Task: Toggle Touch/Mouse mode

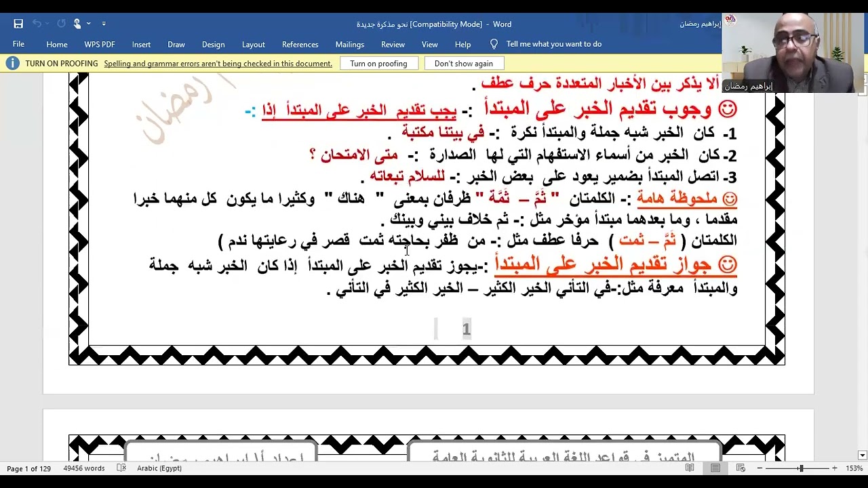Action: 77,24
